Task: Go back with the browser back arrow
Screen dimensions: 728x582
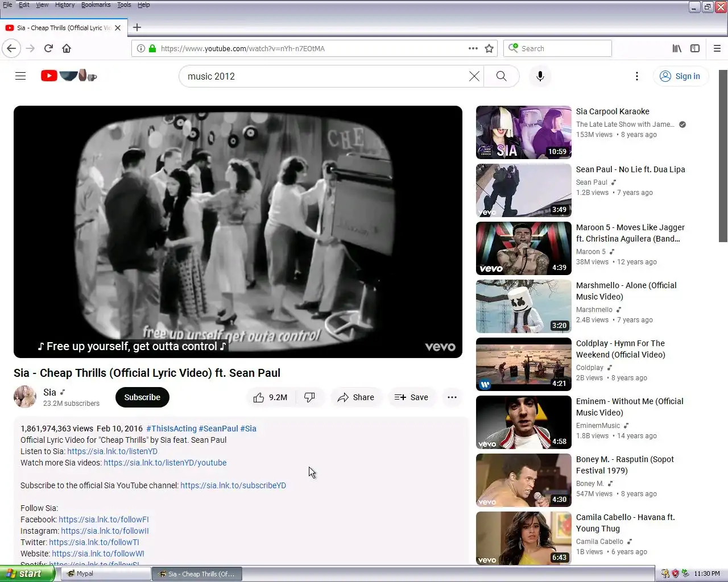Action: click(x=11, y=48)
